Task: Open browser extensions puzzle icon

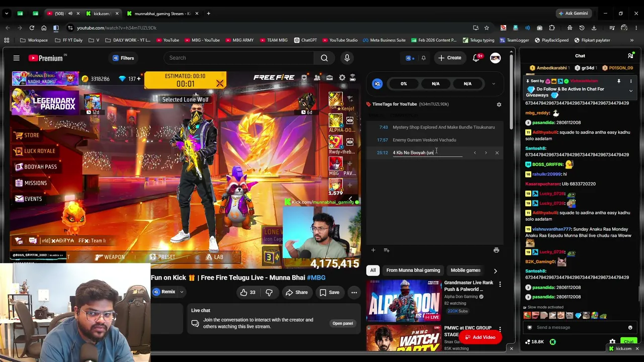Action: point(552,28)
